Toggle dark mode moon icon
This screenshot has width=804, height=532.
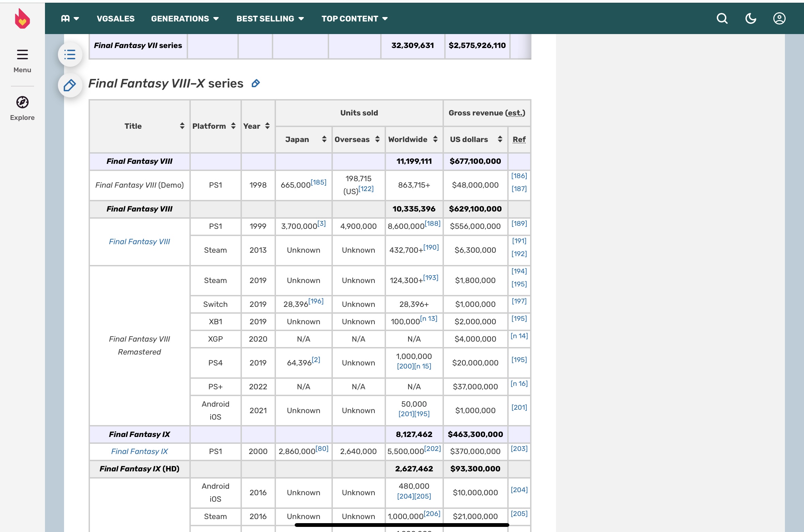click(x=751, y=18)
